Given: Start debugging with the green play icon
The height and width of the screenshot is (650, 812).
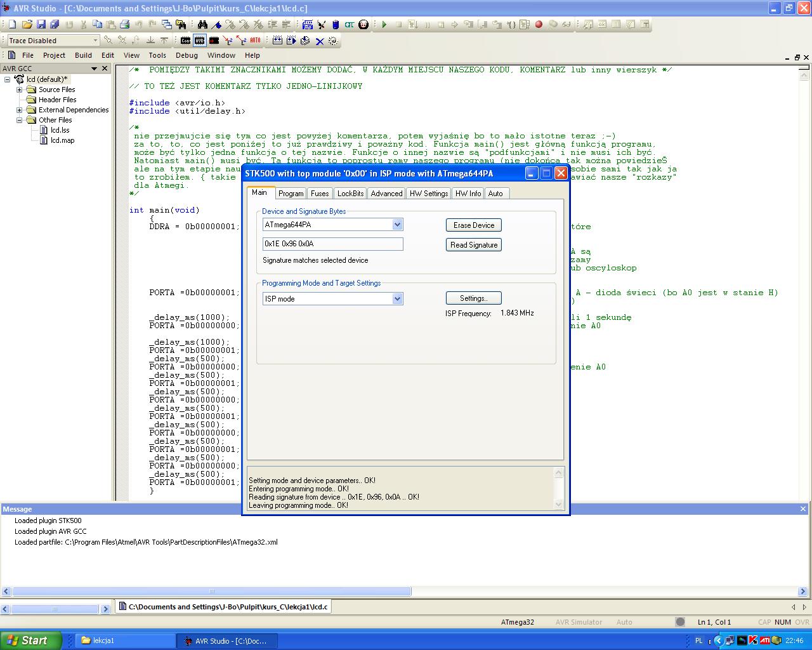Looking at the screenshot, I should (x=384, y=25).
